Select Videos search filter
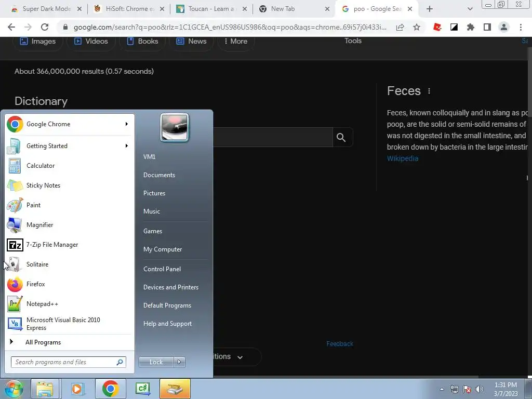 (91, 41)
